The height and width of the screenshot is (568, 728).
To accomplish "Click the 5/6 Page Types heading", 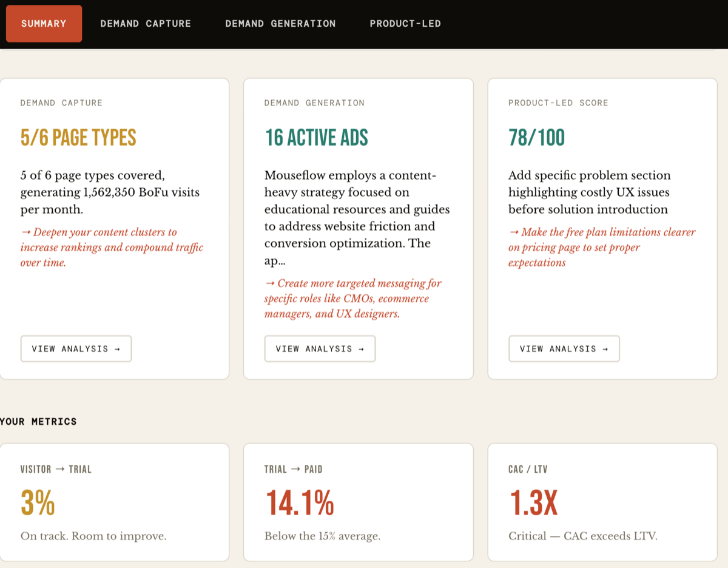I will pyautogui.click(x=77, y=137).
